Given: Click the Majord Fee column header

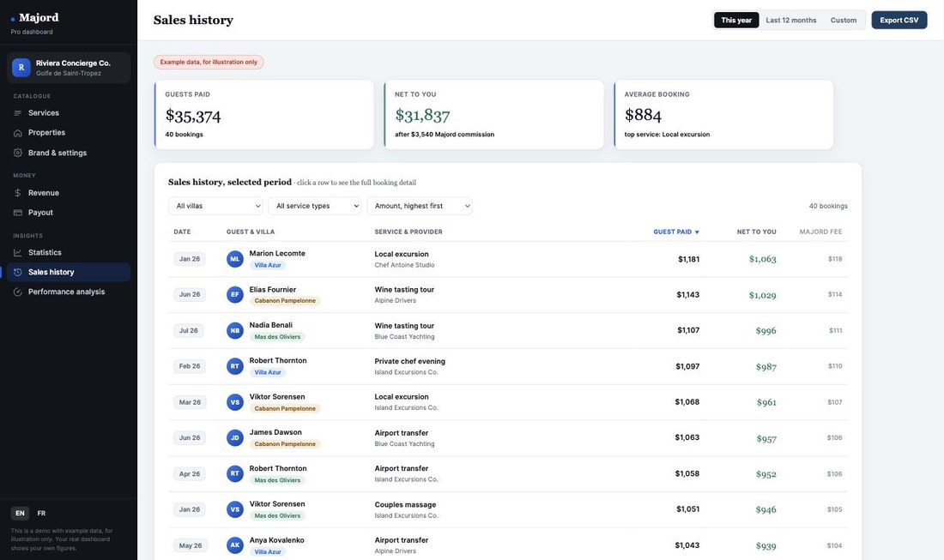Looking at the screenshot, I should (x=820, y=232).
